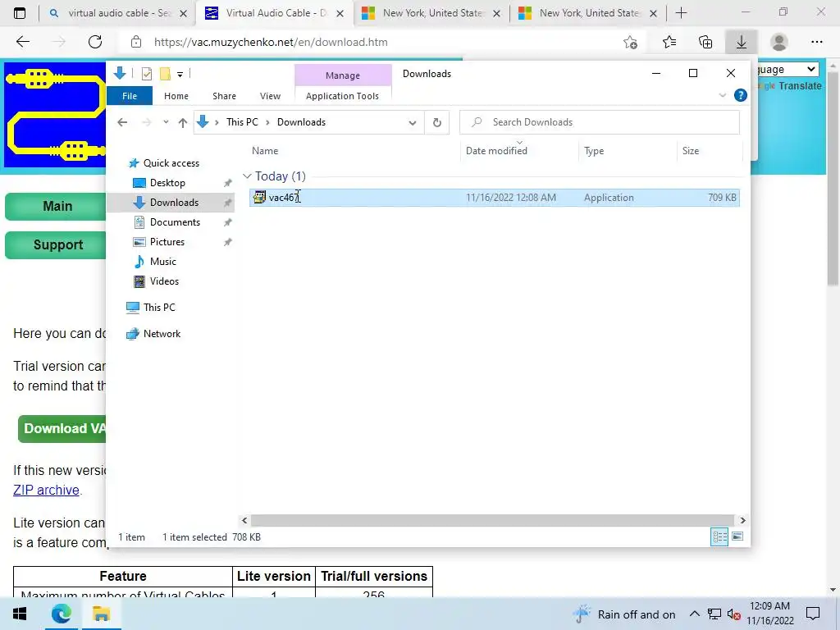
Task: Open the Edge profile avatar
Action: pyautogui.click(x=779, y=42)
